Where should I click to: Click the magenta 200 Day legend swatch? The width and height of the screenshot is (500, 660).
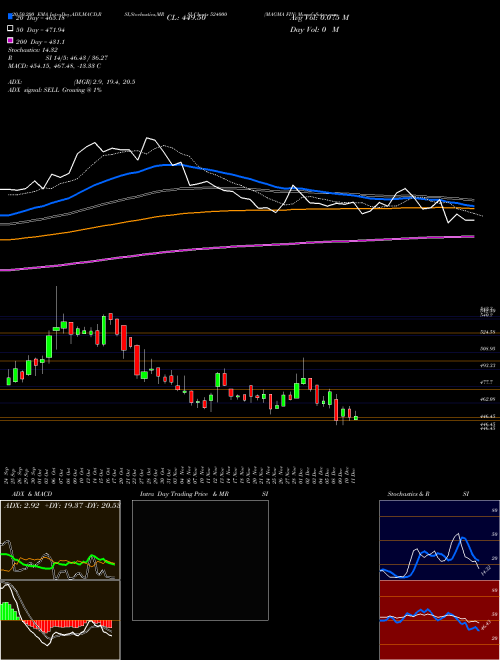tap(10, 41)
